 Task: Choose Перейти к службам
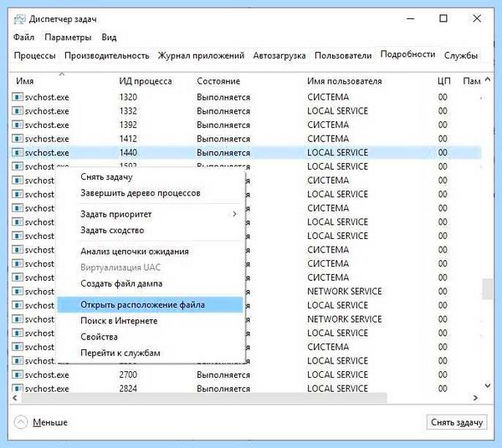click(150, 353)
